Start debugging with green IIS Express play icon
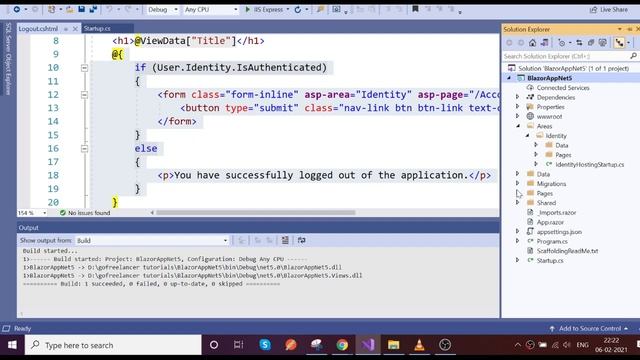The width and height of the screenshot is (640, 360). click(247, 9)
